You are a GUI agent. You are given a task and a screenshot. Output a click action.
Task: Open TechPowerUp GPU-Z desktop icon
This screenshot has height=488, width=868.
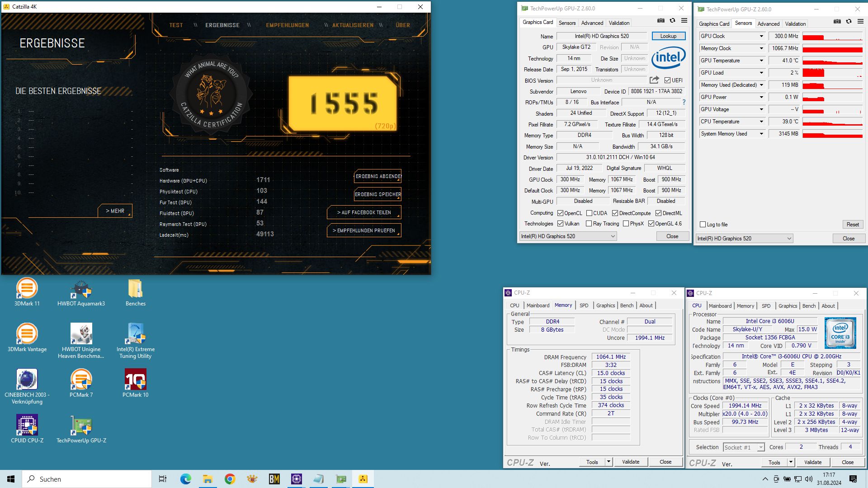[x=81, y=429]
